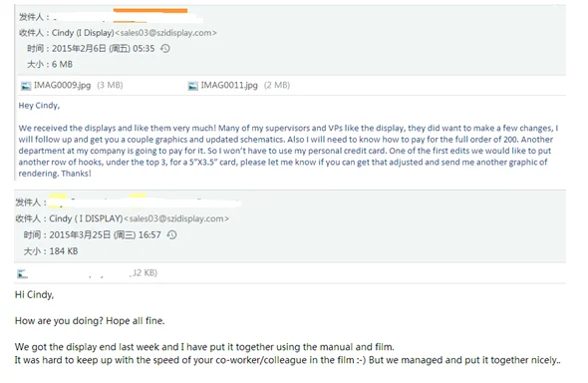588x383 pixels.
Task: Click the clock icon beside 05:35 timestamp
Action: pyautogui.click(x=165, y=49)
